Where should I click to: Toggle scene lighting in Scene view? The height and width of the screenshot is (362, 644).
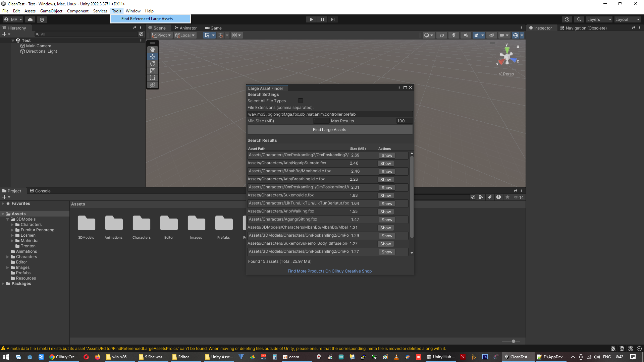pos(454,35)
